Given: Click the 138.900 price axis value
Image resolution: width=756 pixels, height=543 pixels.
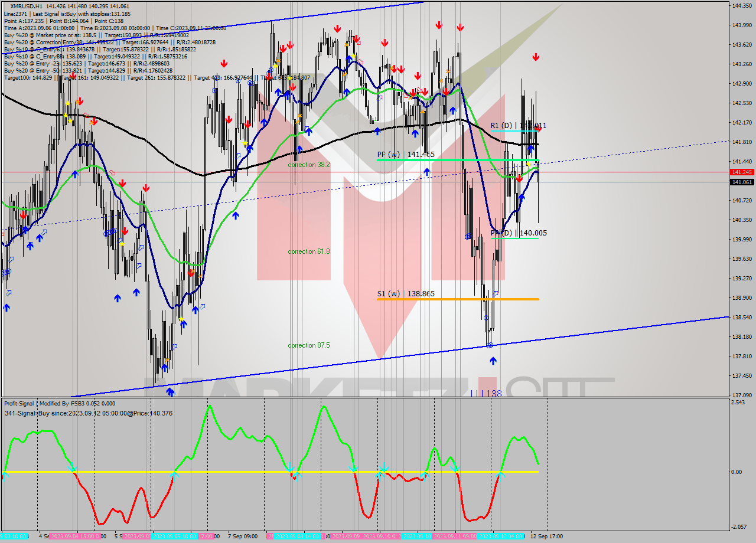Looking at the screenshot, I should [742, 298].
